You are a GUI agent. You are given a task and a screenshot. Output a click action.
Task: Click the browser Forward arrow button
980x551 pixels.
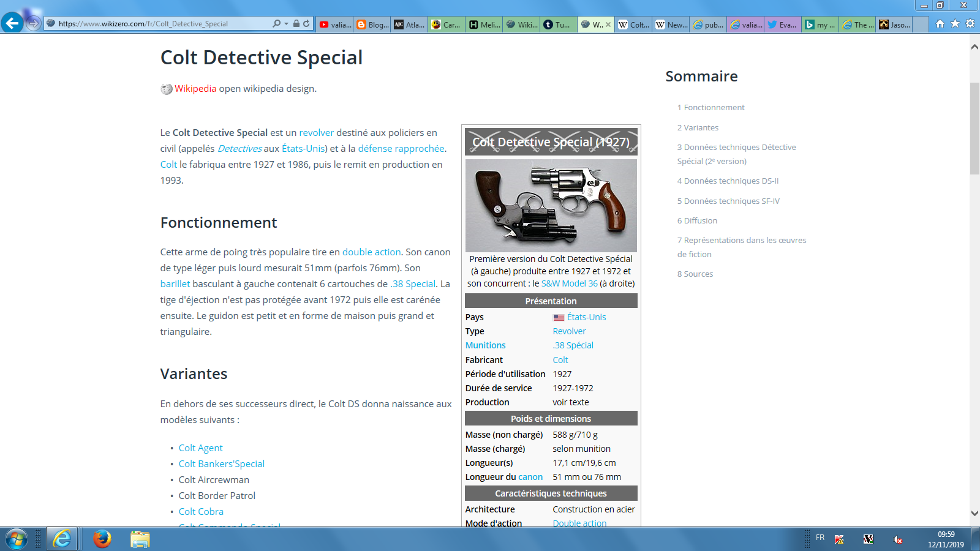pos(34,23)
